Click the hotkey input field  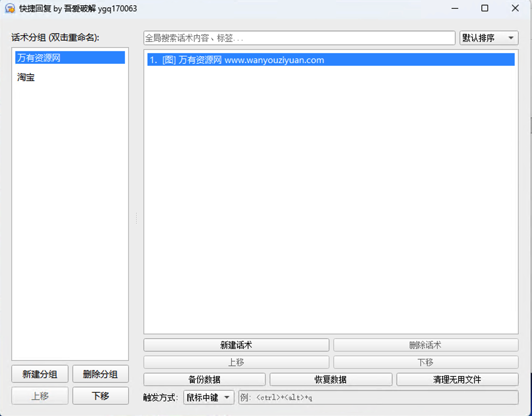(x=378, y=397)
